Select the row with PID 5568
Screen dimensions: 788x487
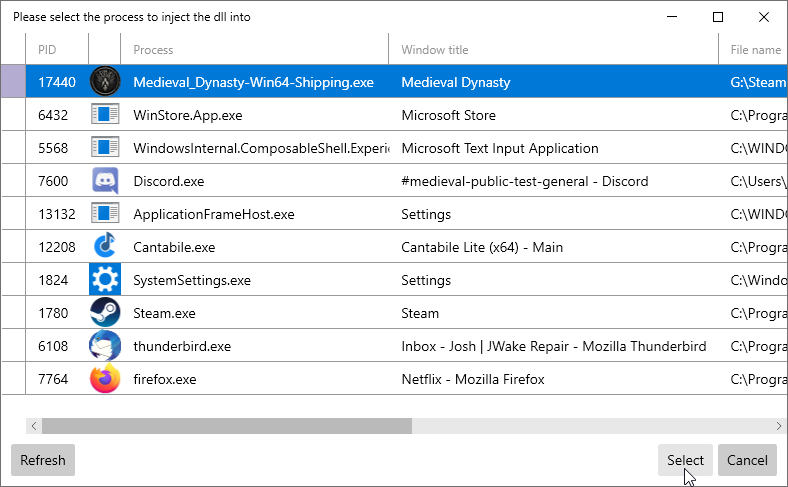point(53,148)
